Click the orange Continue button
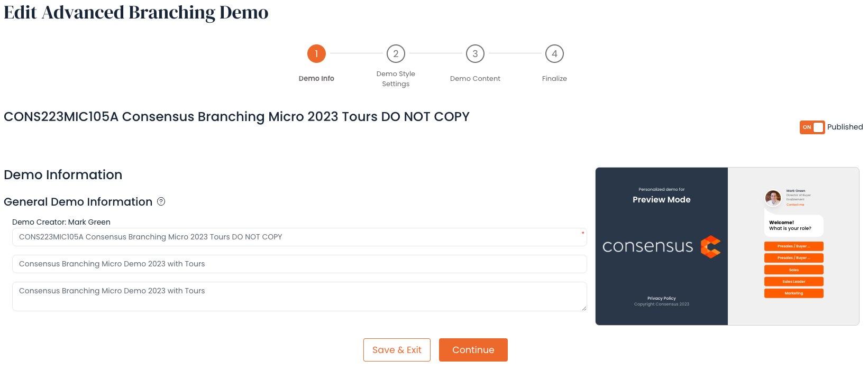The height and width of the screenshot is (370, 868). click(473, 350)
